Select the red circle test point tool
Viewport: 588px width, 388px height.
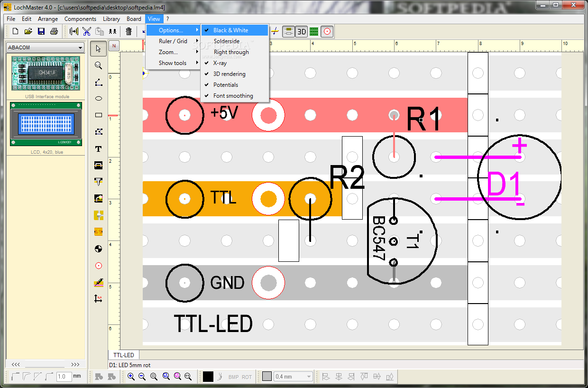click(x=98, y=265)
